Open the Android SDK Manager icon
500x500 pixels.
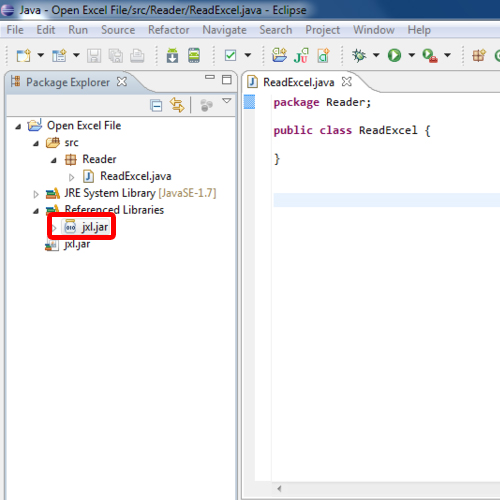pos(172,55)
